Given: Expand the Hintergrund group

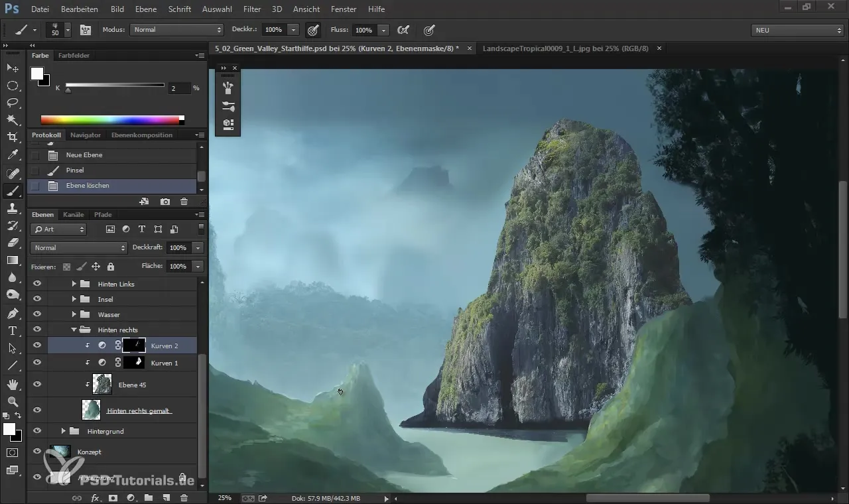Looking at the screenshot, I should (x=63, y=431).
